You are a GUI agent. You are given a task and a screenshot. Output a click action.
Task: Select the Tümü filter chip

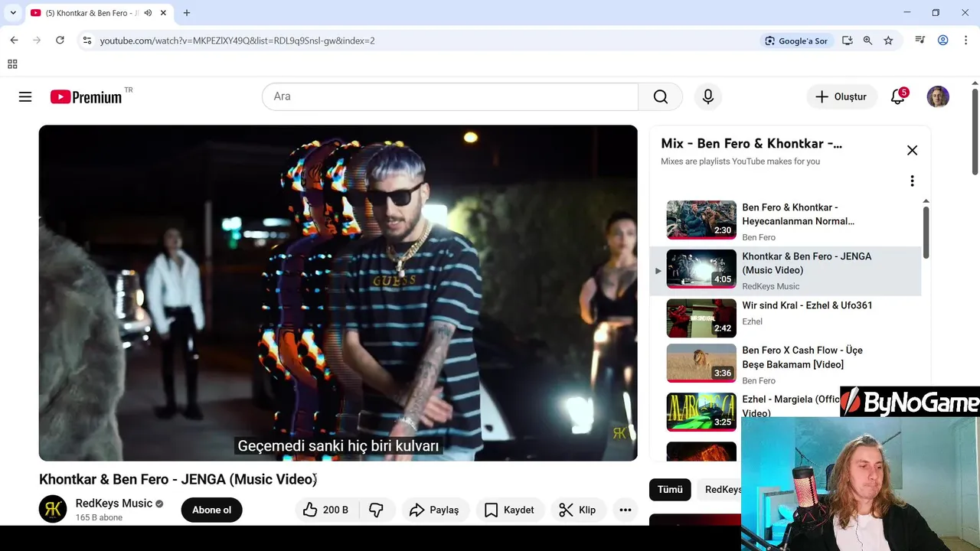pos(670,490)
